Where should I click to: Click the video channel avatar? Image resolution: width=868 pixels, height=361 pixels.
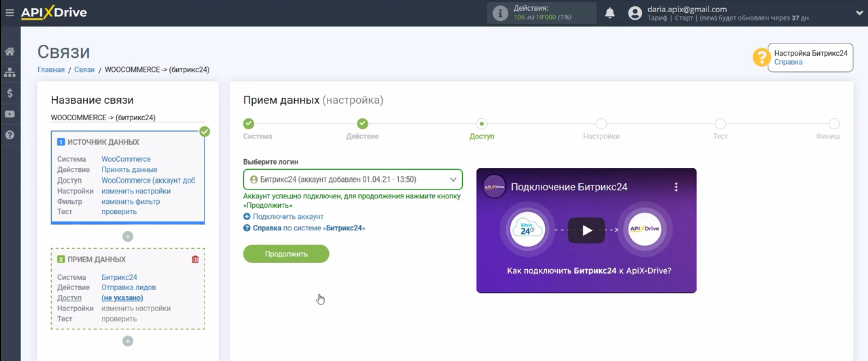(494, 187)
